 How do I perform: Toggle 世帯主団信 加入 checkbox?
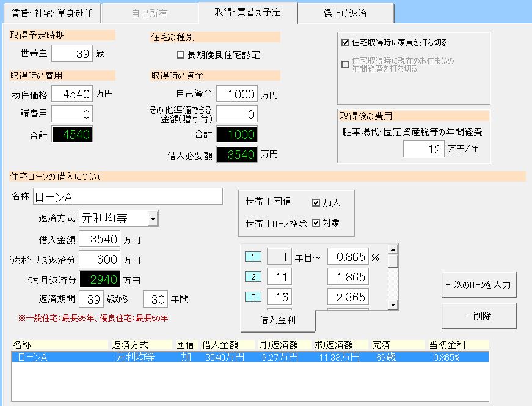316,202
